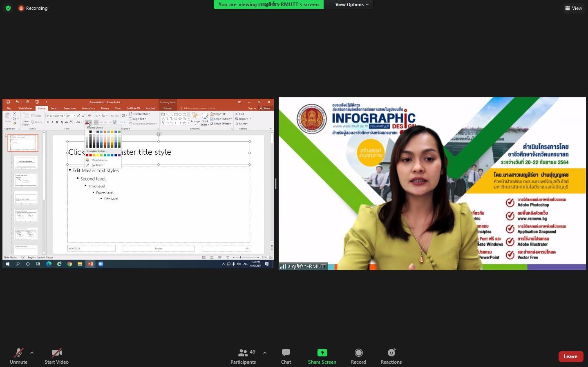Click the Bold formatting icon
Image resolution: width=588 pixels, height=367 pixels.
[47, 122]
